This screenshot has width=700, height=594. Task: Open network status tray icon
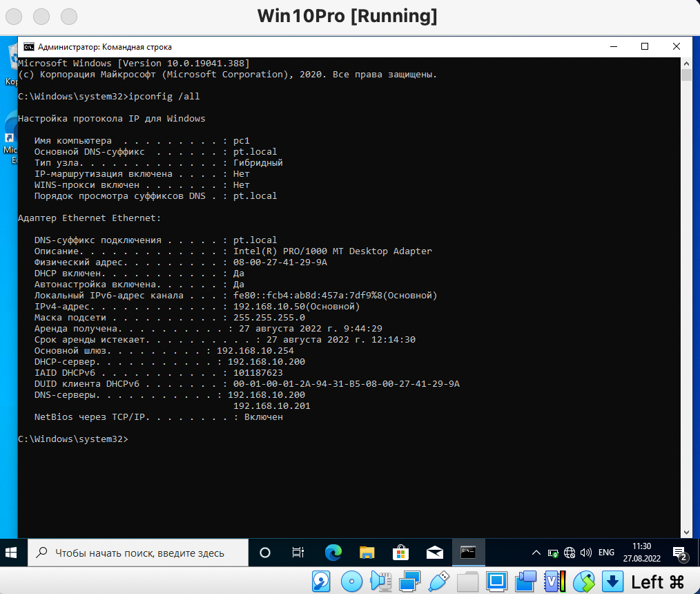click(570, 553)
